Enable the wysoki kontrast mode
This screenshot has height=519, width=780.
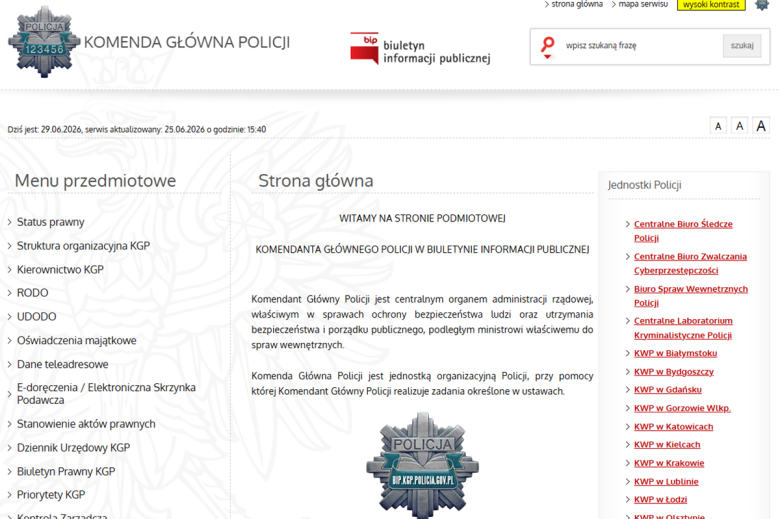[711, 4]
